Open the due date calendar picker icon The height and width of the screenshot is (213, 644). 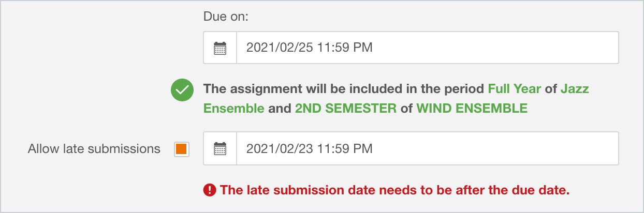pos(220,48)
